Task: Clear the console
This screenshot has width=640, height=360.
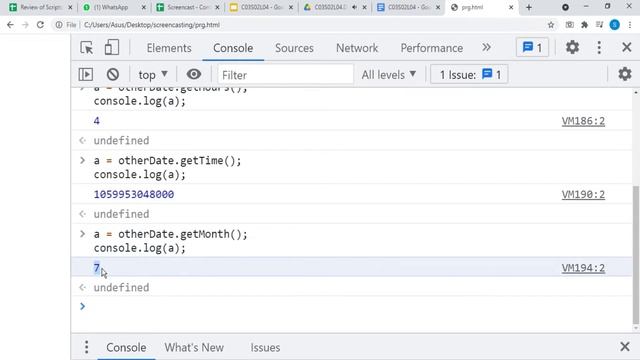Action: (x=113, y=74)
